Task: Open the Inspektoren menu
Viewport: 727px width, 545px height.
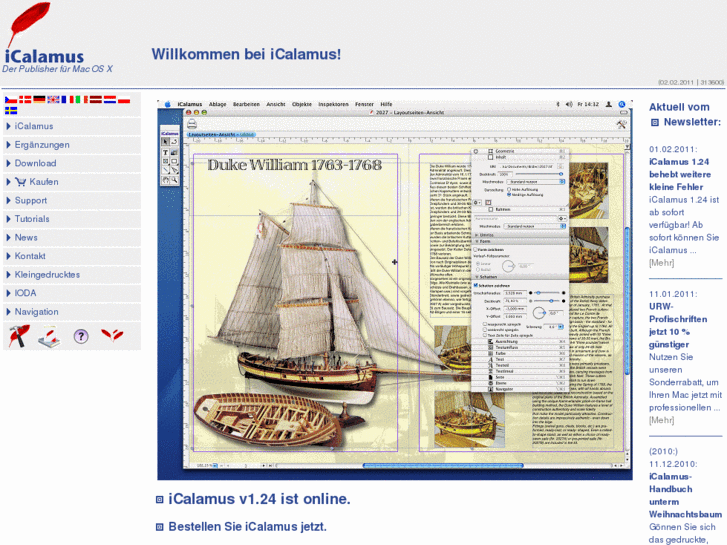Action: (333, 104)
